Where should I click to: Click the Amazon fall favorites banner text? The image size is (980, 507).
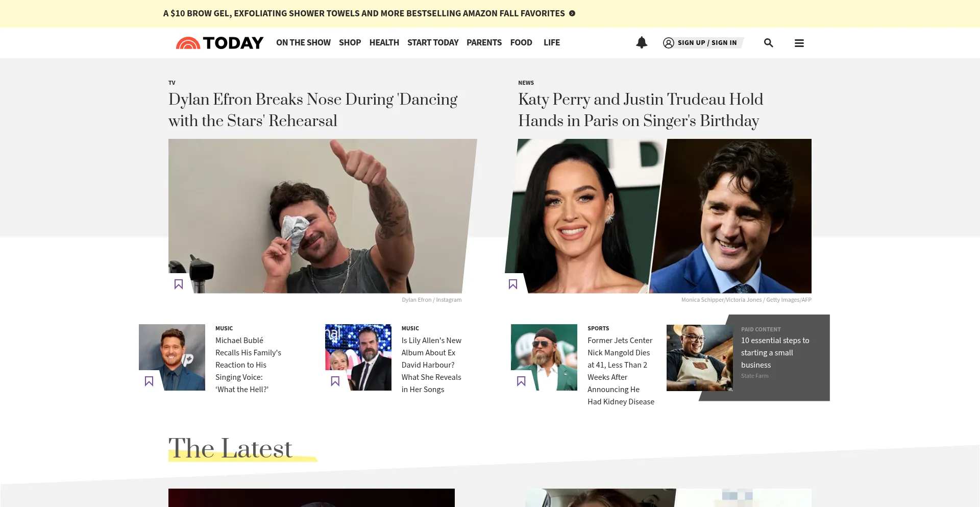(x=364, y=13)
